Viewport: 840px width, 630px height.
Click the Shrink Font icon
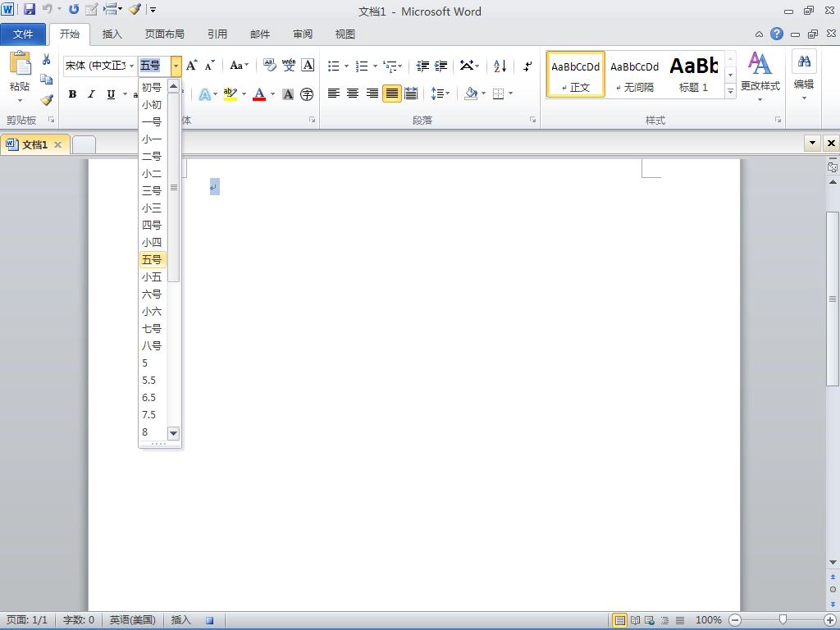click(x=210, y=66)
